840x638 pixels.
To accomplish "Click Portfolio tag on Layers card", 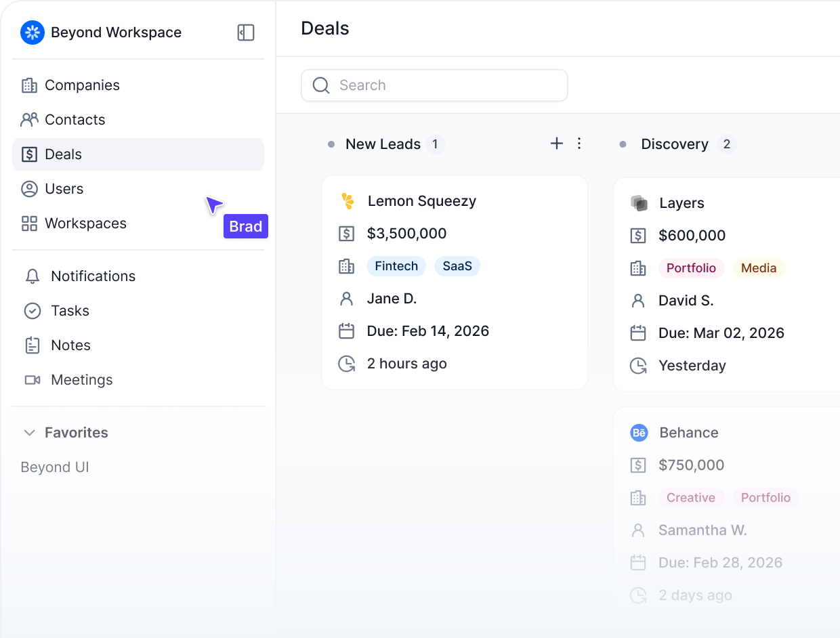I will pyautogui.click(x=691, y=268).
